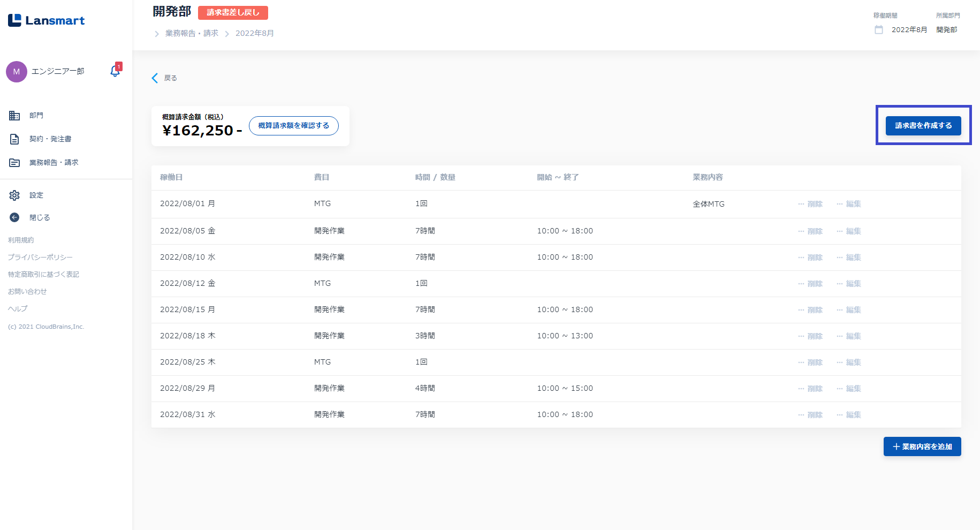The image size is (980, 530).
Task: Open 部門 via the building icon
Action: coord(14,116)
